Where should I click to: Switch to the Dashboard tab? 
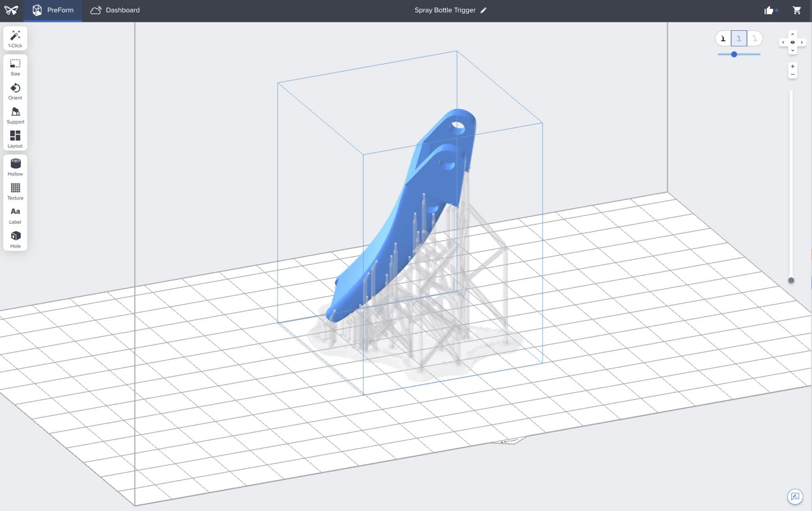pos(115,10)
